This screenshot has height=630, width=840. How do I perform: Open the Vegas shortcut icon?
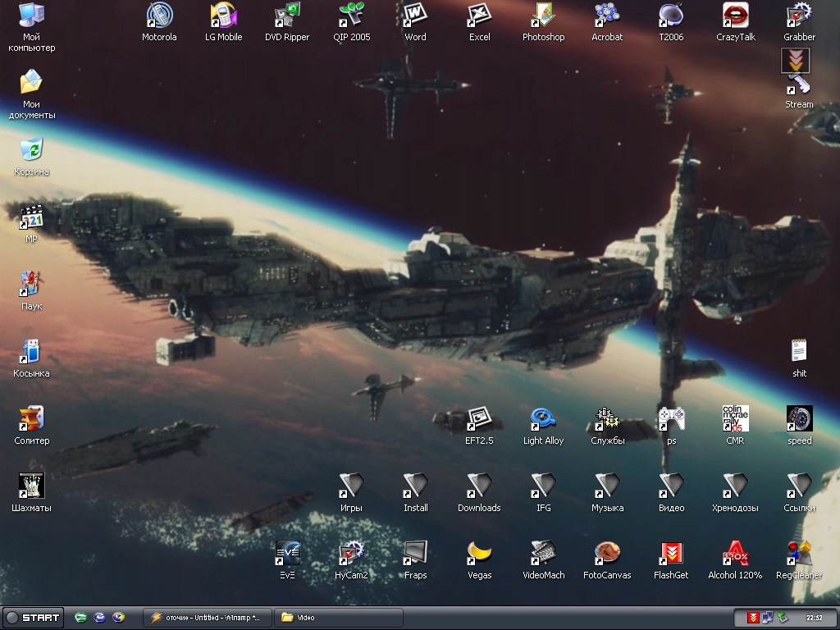point(479,553)
